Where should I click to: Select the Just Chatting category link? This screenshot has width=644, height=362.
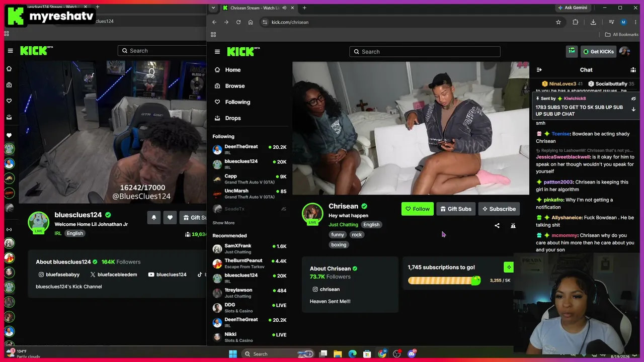pos(343,225)
